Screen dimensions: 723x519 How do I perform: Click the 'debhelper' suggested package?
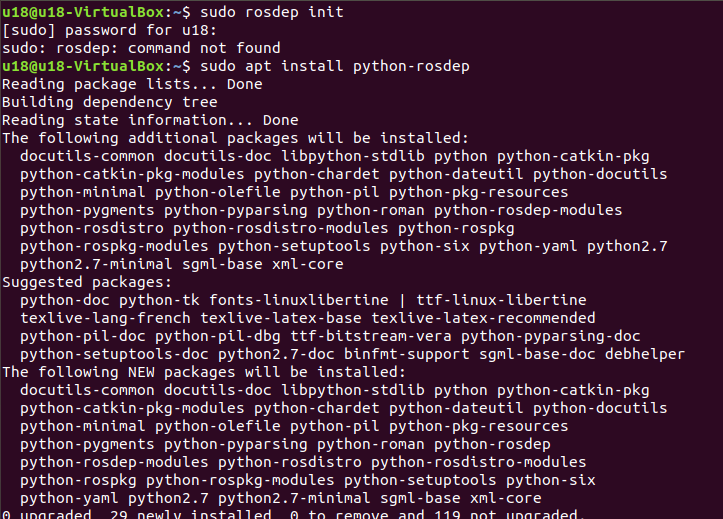645,354
